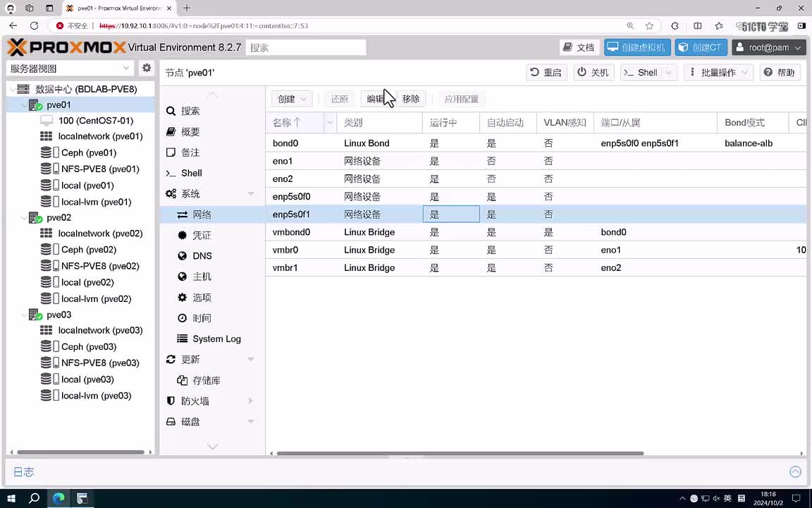This screenshot has width=812, height=508.
Task: Open Windows taskbar search
Action: 34,498
